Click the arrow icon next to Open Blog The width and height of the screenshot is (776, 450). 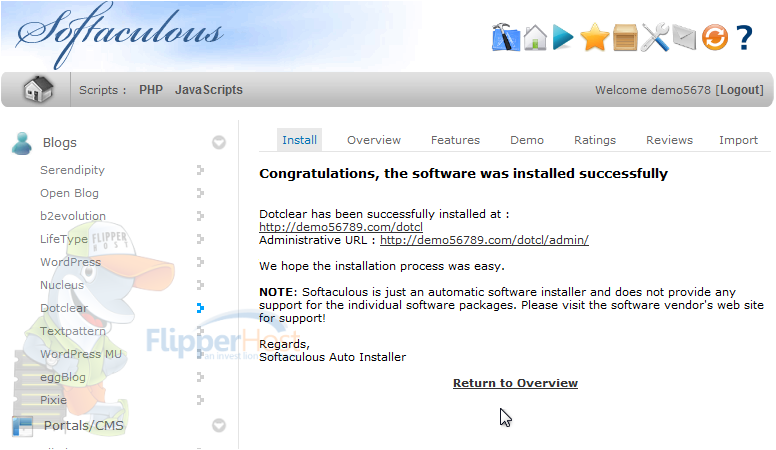pos(200,193)
